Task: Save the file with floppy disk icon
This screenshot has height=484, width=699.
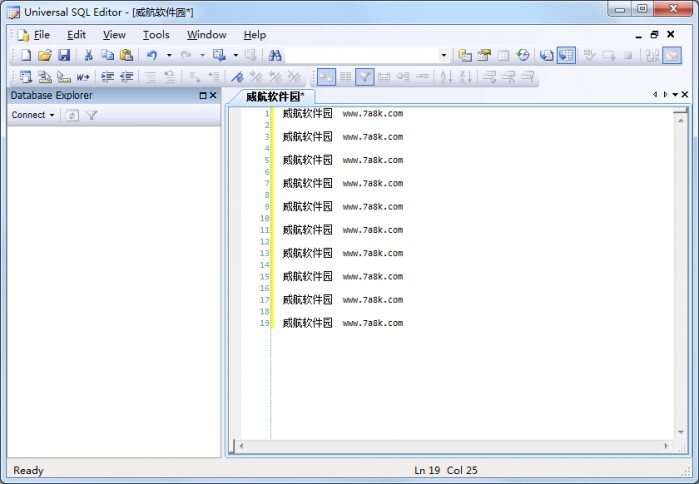Action: click(x=64, y=55)
